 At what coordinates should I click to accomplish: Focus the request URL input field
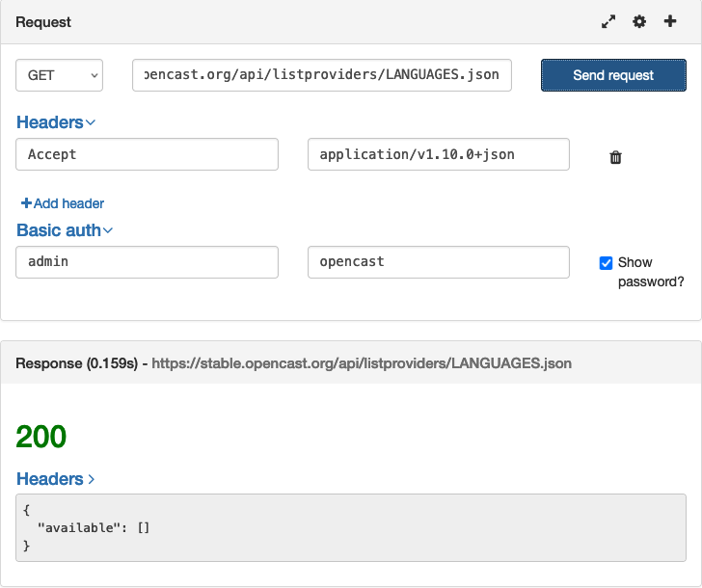click(x=322, y=75)
